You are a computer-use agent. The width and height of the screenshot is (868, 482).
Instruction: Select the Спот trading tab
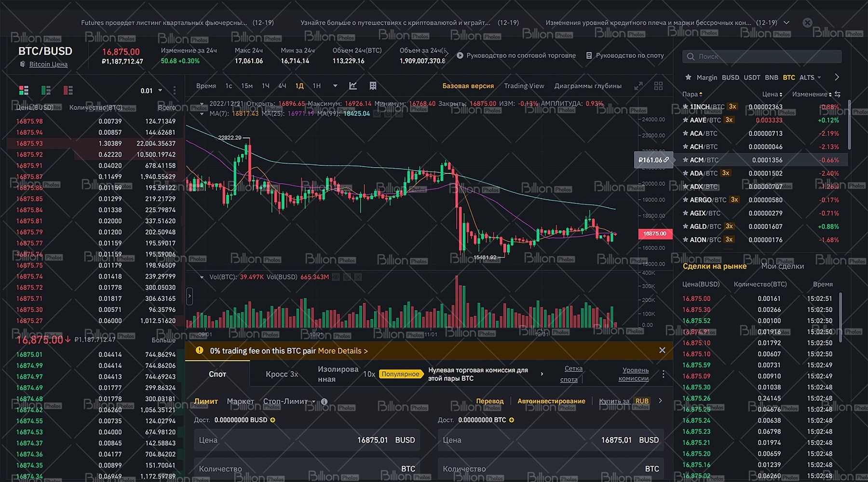point(217,374)
